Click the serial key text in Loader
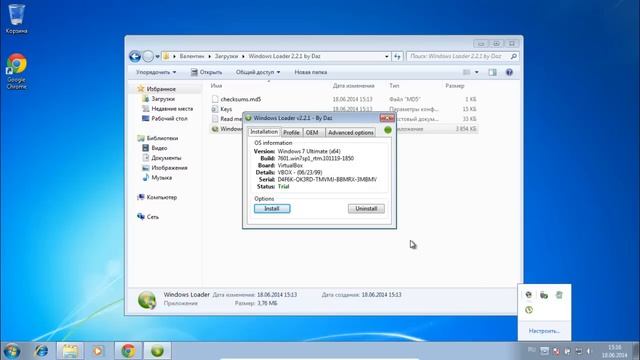640x360 pixels. pos(327,179)
